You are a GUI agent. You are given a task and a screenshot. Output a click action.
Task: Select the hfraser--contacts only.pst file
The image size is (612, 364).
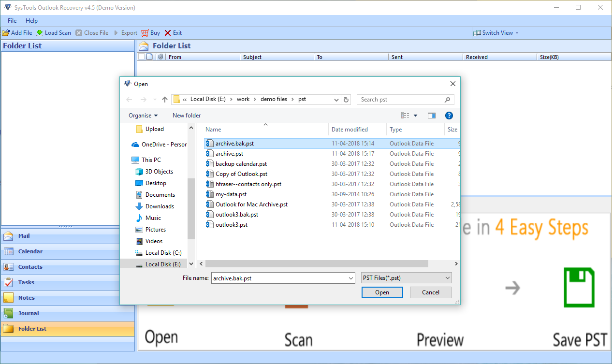331,184
